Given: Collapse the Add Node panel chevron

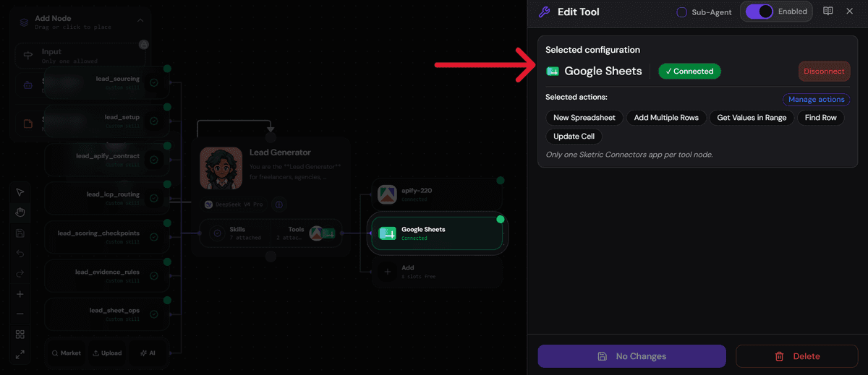Looking at the screenshot, I should [x=140, y=21].
